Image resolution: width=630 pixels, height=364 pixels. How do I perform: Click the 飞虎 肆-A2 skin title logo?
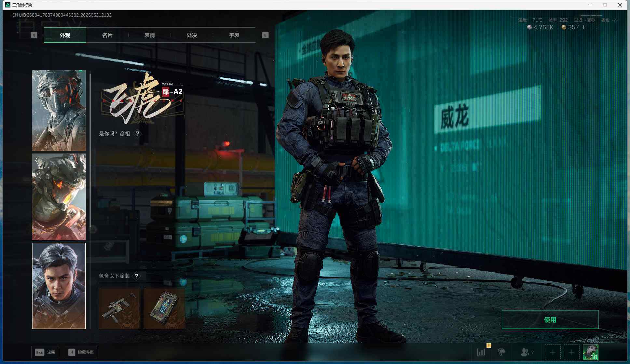pyautogui.click(x=142, y=98)
